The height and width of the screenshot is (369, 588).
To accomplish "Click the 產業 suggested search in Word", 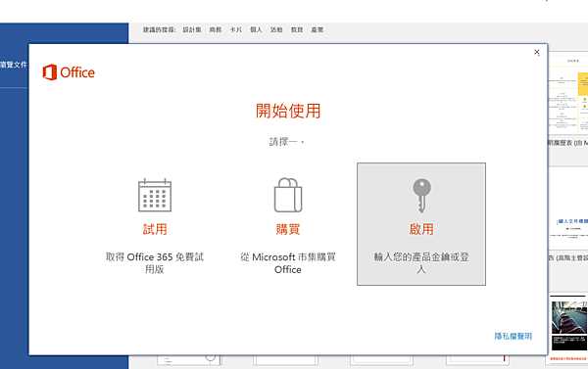I will pyautogui.click(x=317, y=29).
